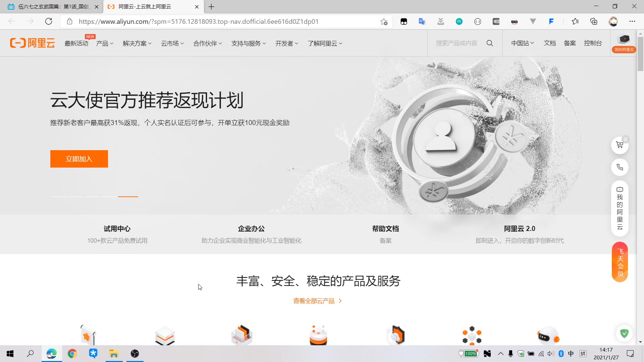
Task: Open OBS Studio from the taskbar
Action: tap(135, 354)
